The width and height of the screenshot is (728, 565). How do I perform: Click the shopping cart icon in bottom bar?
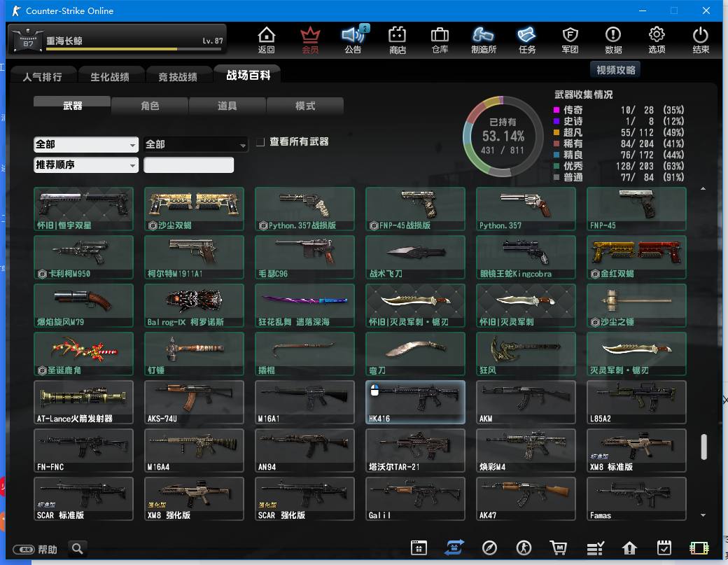point(559,547)
